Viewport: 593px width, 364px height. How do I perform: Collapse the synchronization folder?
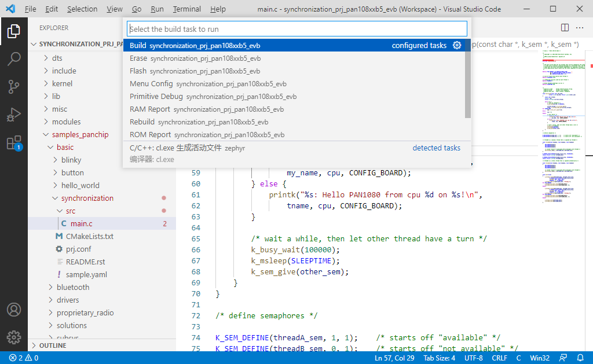tap(55, 198)
